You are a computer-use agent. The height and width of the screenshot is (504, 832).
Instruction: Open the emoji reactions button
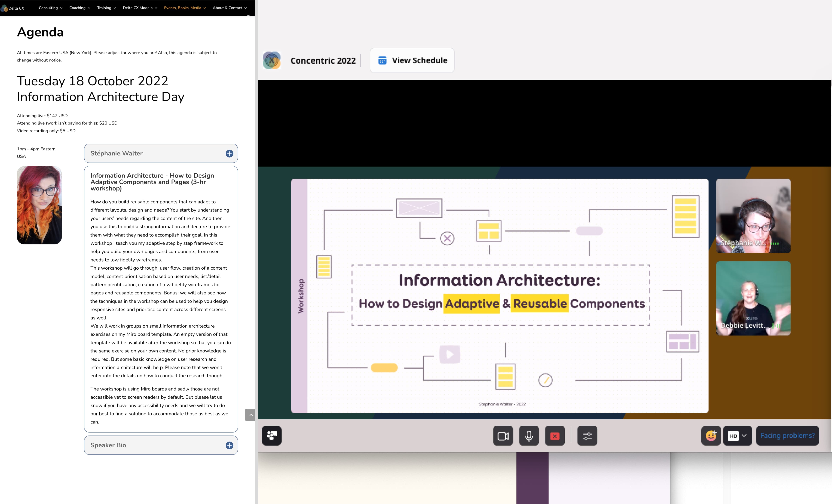click(x=711, y=436)
